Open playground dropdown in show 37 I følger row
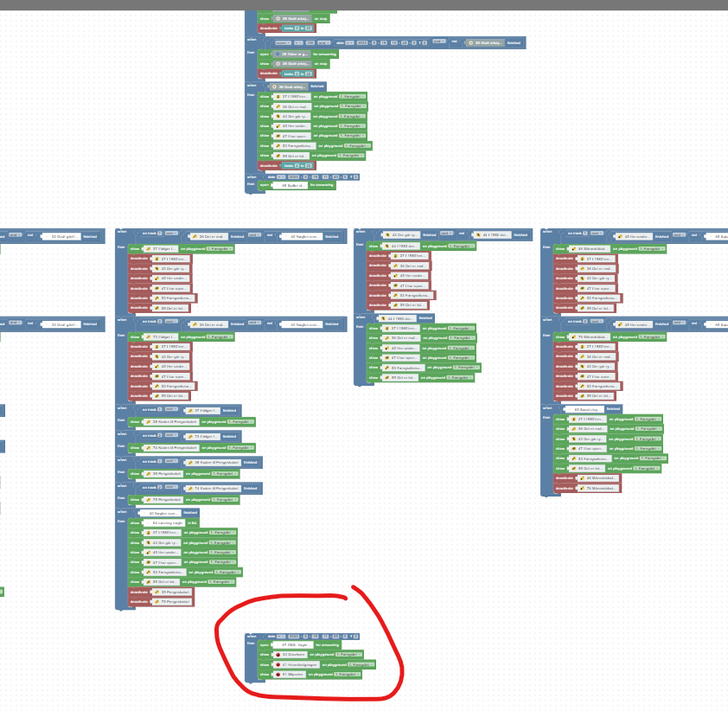 point(220,249)
